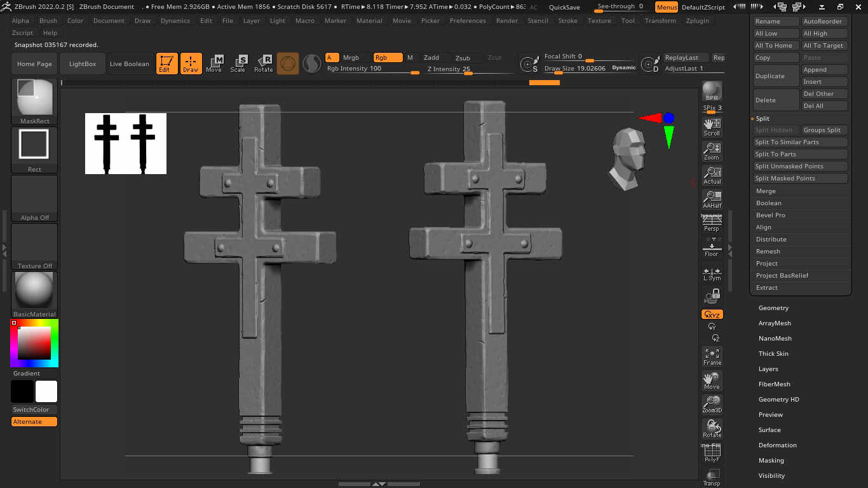
Task: Click the sculptris pro icon
Action: [311, 64]
